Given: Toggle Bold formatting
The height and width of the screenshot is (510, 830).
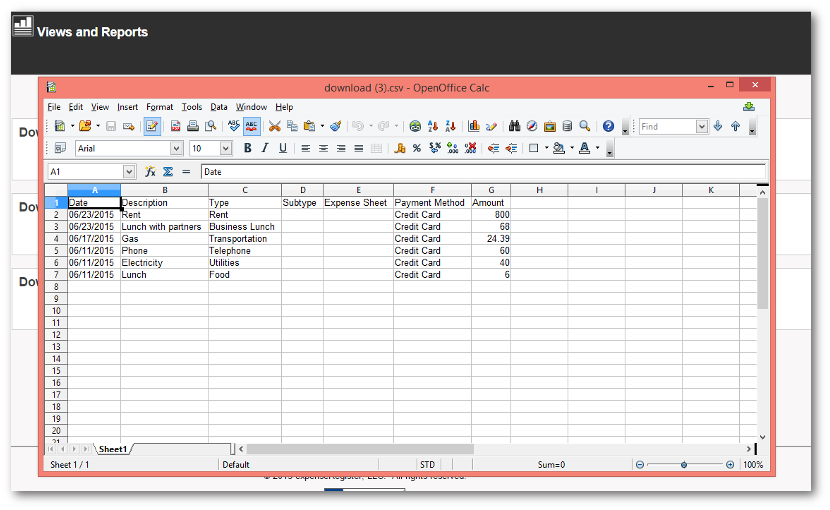Looking at the screenshot, I should tap(247, 148).
